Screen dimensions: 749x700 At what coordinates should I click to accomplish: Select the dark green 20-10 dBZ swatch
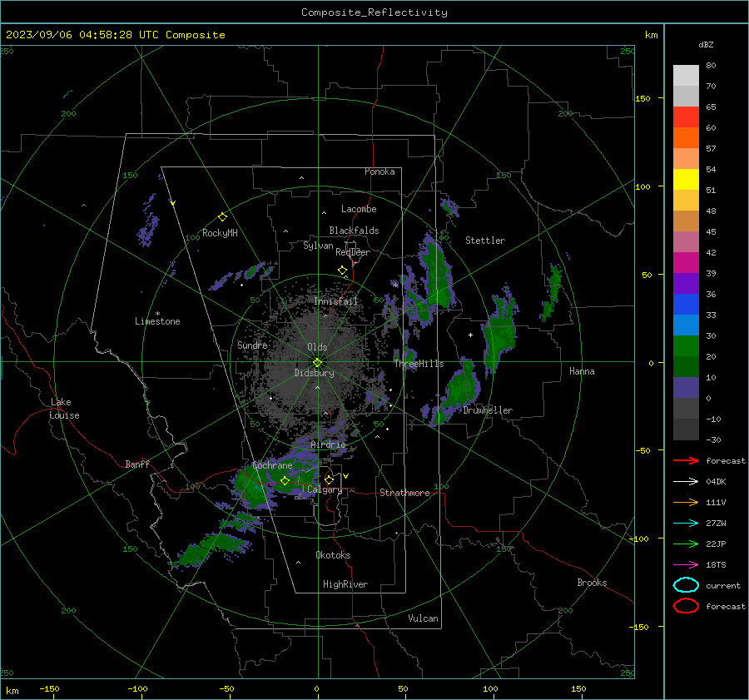tap(686, 366)
